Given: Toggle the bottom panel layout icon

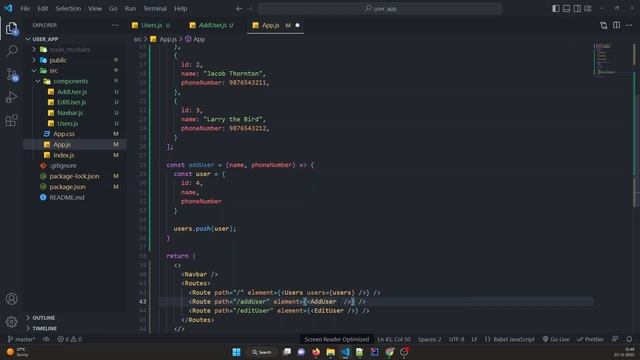Looking at the screenshot, I should 567,8.
